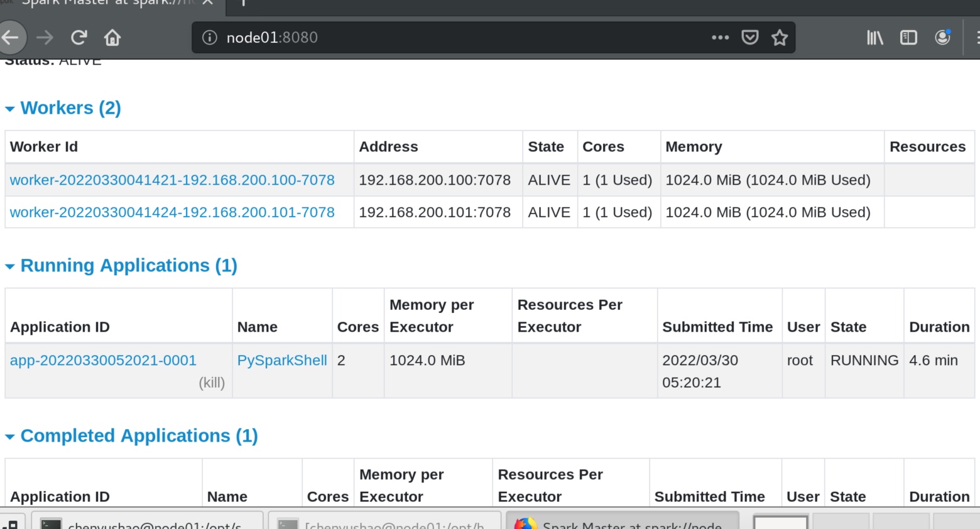This screenshot has width=980, height=529.
Task: Switch to second chenyushao@node01 terminal in taskbar
Action: point(384,521)
